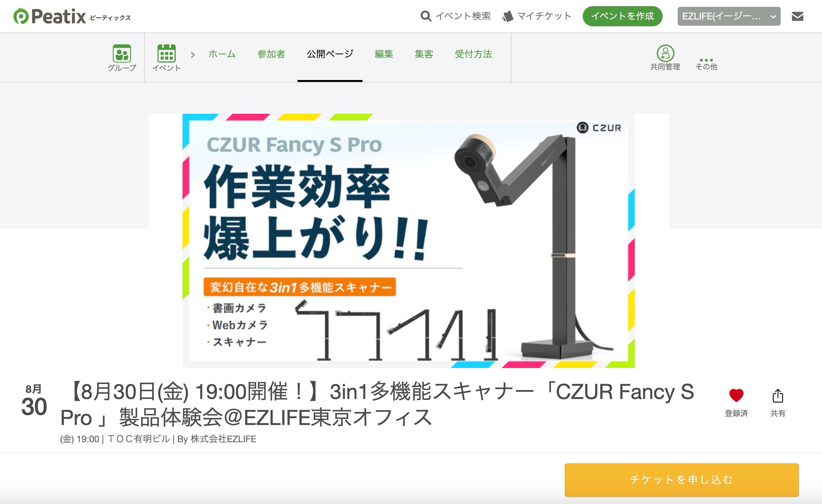Image resolution: width=822 pixels, height=504 pixels.
Task: Click the 共有 share icon
Action: click(x=778, y=396)
